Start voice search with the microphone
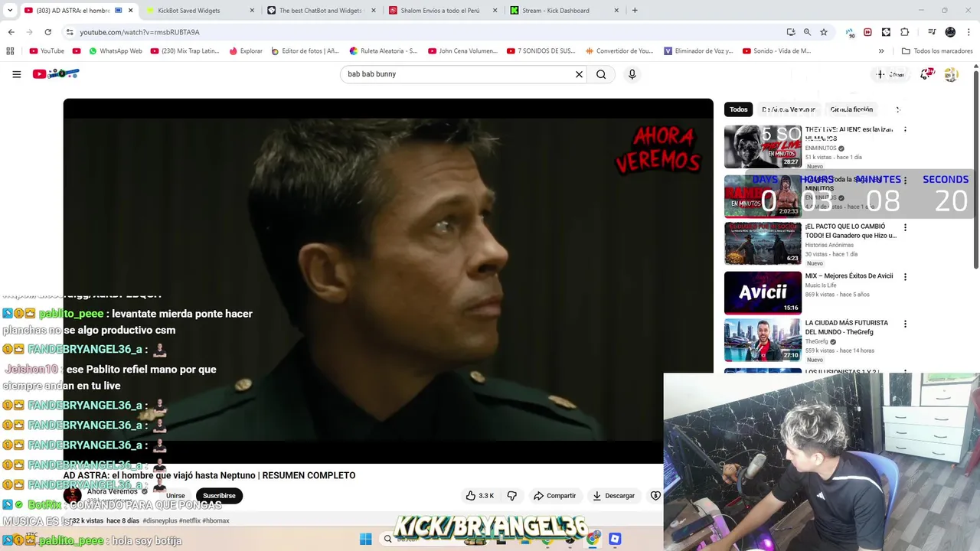Screen dimensions: 980x551 tap(632, 74)
